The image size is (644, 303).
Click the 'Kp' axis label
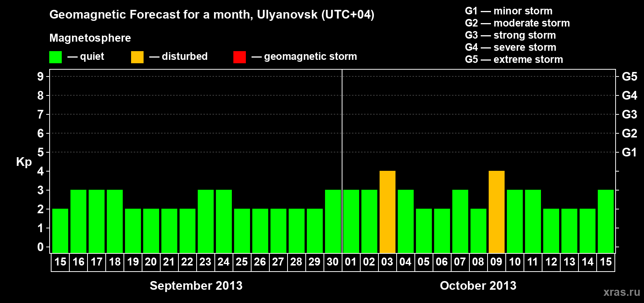pyautogui.click(x=24, y=162)
